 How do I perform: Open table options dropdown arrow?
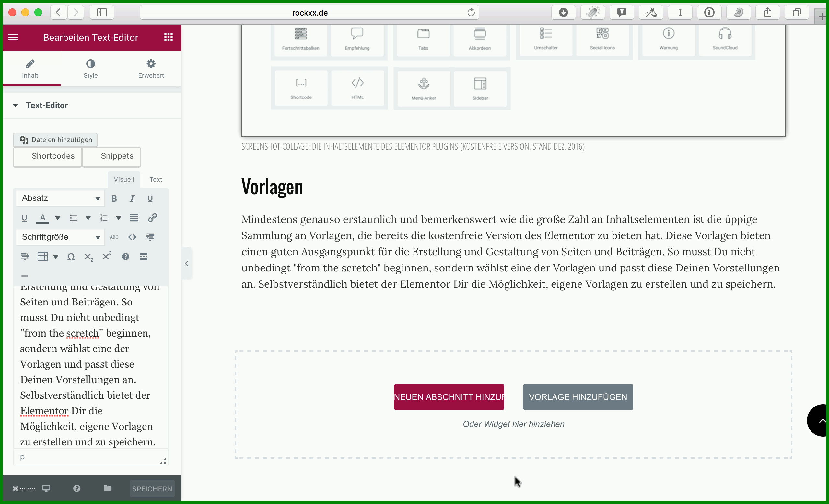pyautogui.click(x=56, y=257)
